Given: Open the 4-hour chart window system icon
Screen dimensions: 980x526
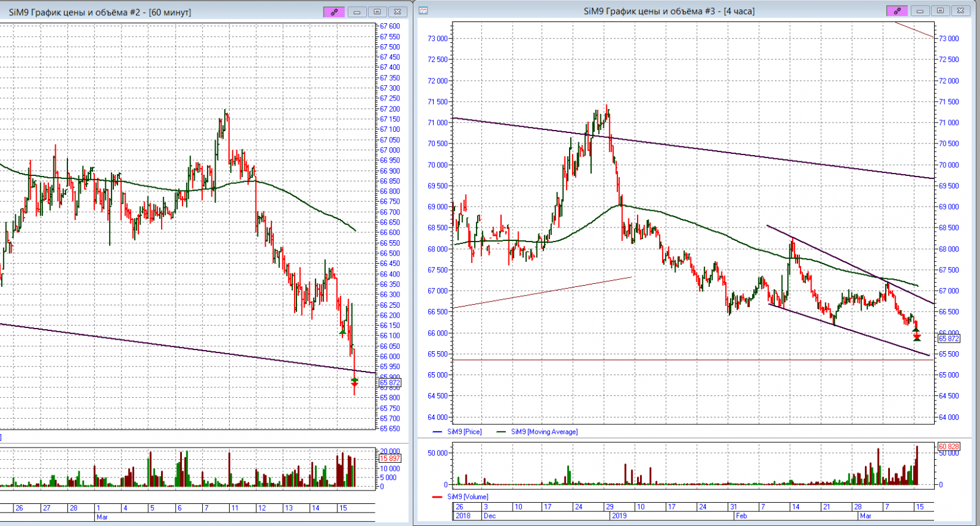Looking at the screenshot, I should click(x=423, y=11).
